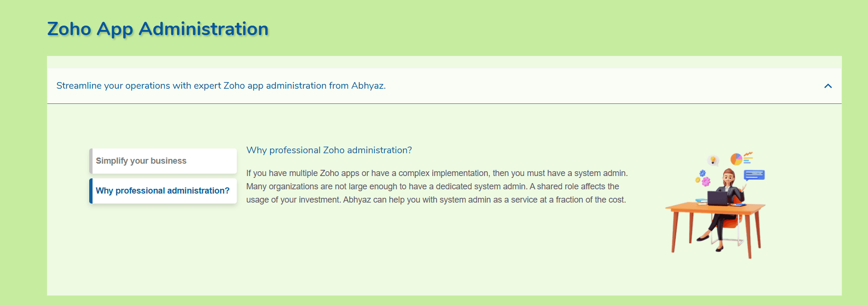Click the "Why professional Zoho administration?" heading
Screen dimensions: 868x306
(x=329, y=150)
